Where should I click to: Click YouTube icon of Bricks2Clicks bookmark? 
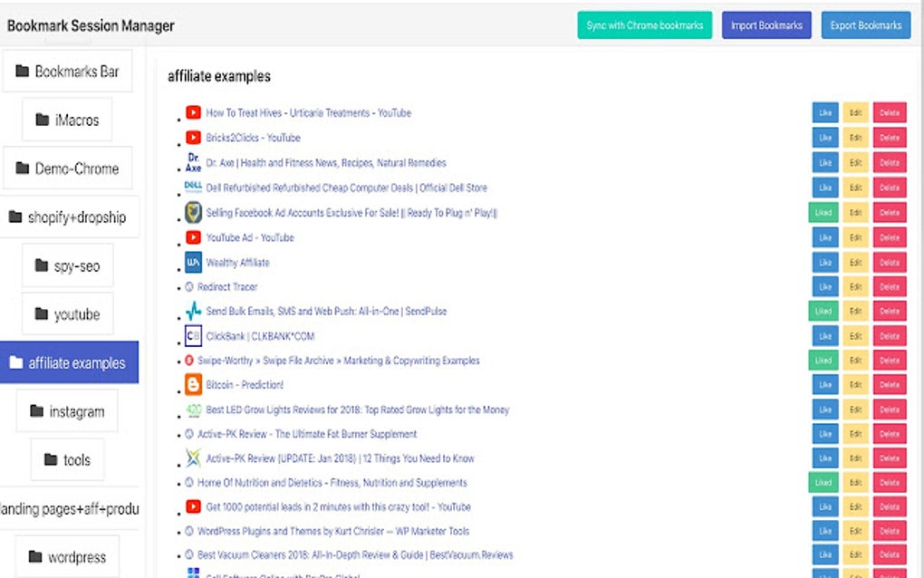(193, 138)
